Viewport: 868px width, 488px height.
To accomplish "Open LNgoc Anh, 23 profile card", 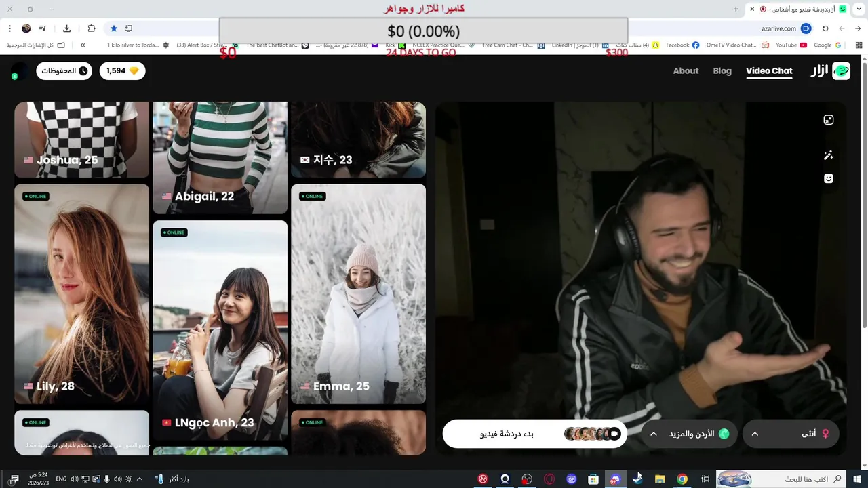I will (x=220, y=330).
